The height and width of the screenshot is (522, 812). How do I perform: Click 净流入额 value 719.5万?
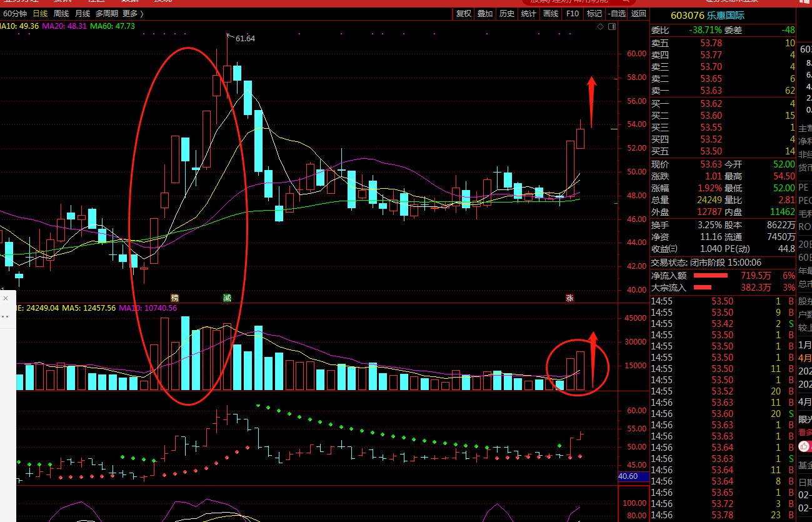[756, 275]
